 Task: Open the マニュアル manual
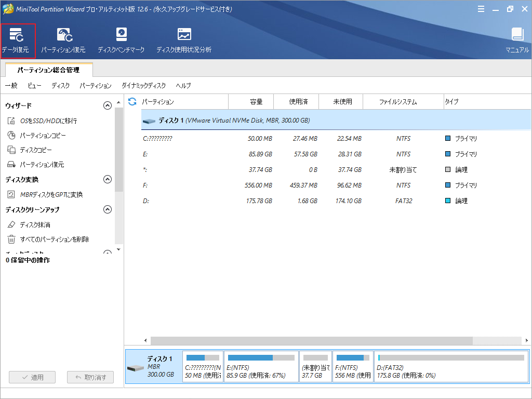pyautogui.click(x=517, y=41)
